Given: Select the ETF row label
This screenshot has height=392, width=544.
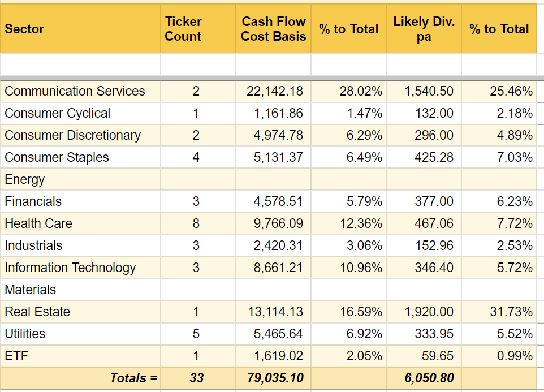Looking at the screenshot, I should point(15,356).
